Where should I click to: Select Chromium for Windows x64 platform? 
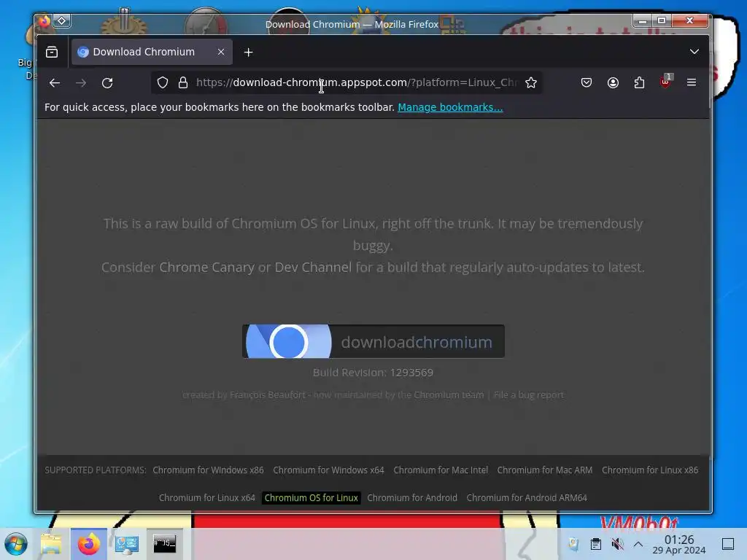click(328, 470)
